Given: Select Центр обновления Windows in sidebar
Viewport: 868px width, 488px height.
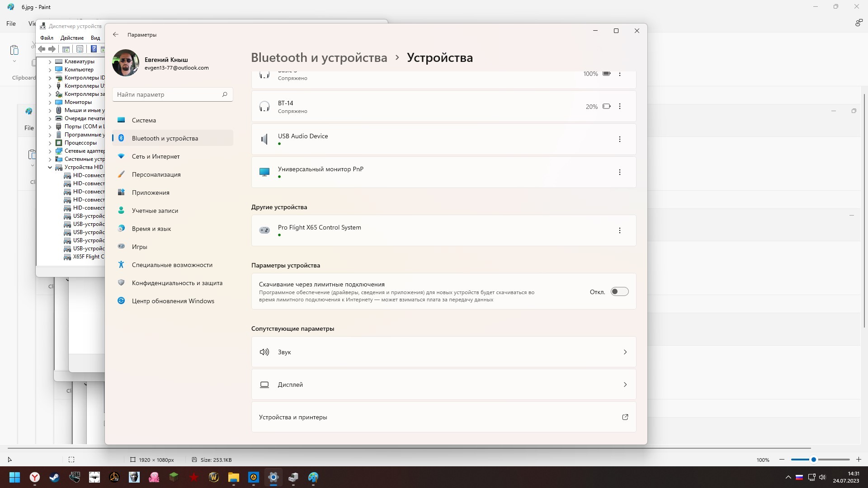Looking at the screenshot, I should point(173,301).
